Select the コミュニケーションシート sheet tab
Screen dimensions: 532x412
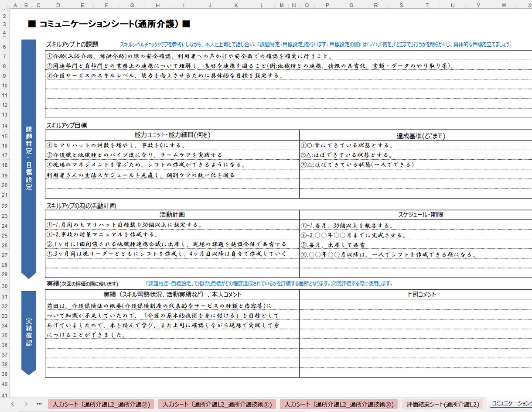click(510, 404)
